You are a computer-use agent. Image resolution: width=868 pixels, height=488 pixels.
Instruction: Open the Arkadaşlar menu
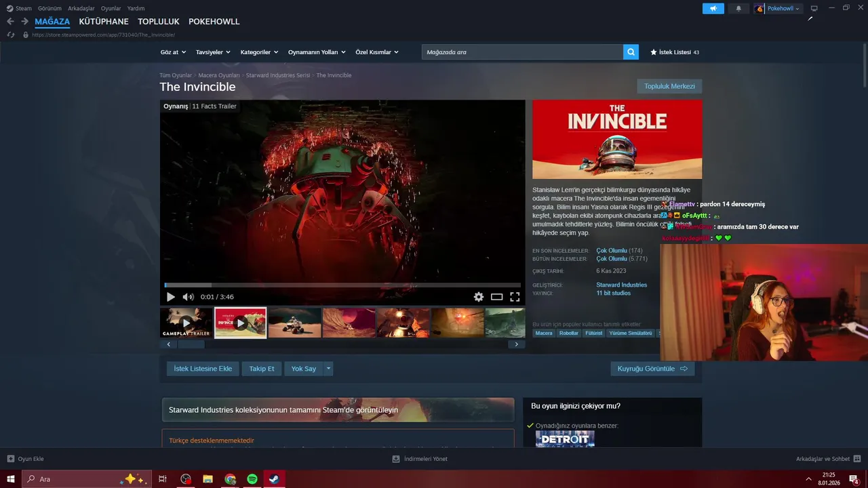[81, 8]
